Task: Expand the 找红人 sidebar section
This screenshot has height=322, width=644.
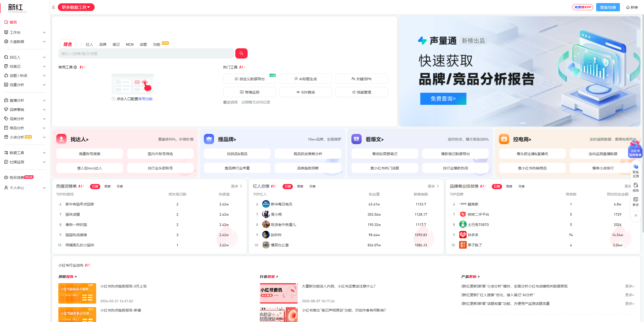Action: (24, 57)
